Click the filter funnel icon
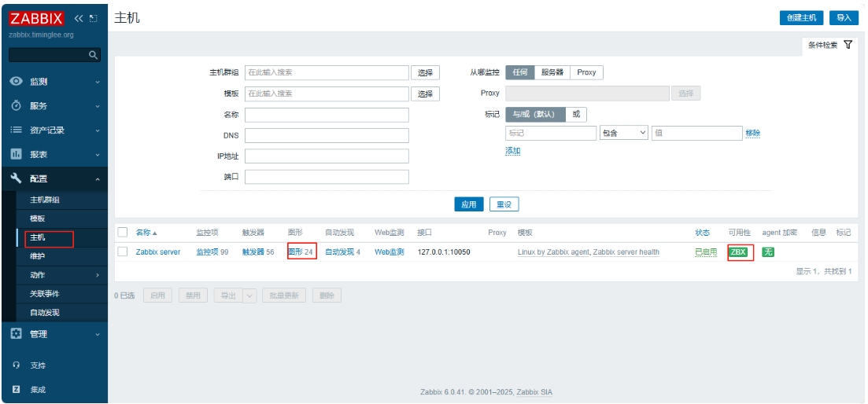Image resolution: width=868 pixels, height=404 pixels. pos(848,45)
